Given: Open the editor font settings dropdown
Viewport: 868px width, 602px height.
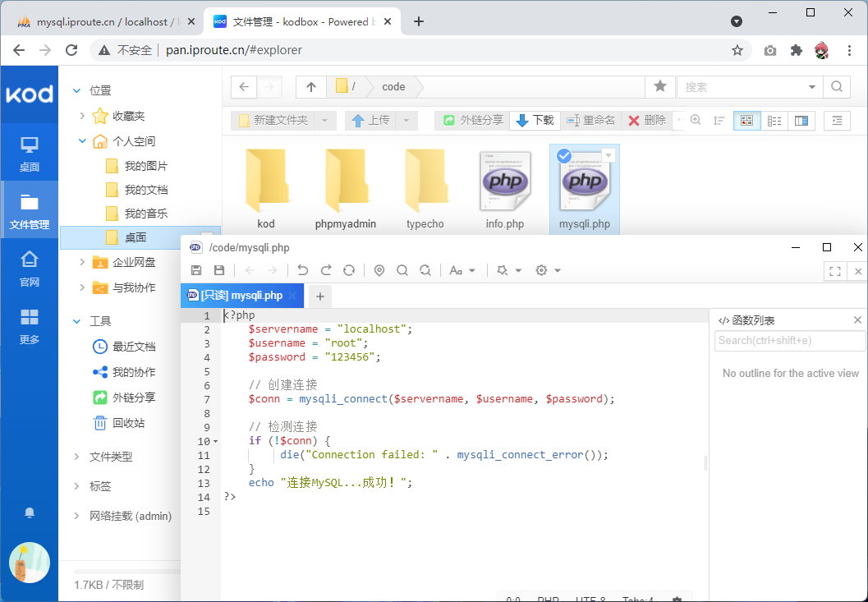Looking at the screenshot, I should (x=462, y=270).
